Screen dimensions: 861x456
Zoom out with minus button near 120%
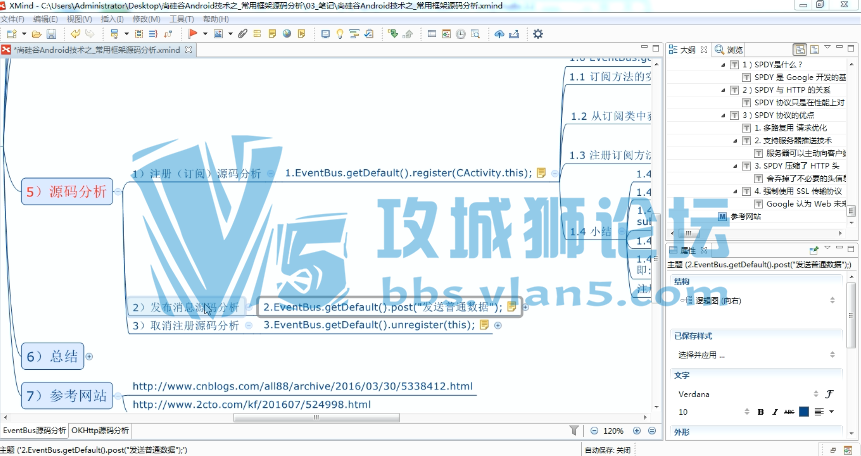coord(594,431)
